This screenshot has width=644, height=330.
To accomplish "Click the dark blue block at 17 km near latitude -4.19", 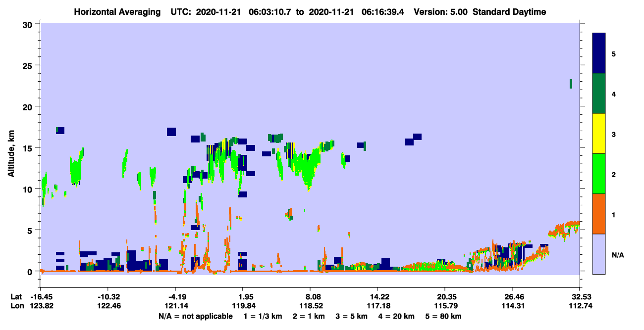I will [171, 132].
